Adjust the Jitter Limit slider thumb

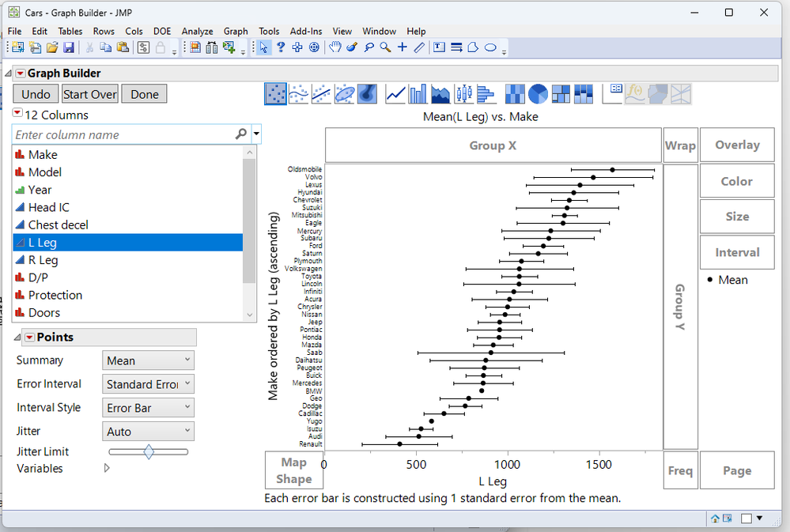point(149,452)
